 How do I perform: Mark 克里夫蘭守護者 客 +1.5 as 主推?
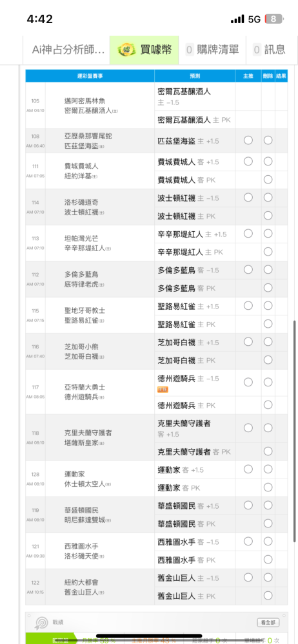pos(248,428)
